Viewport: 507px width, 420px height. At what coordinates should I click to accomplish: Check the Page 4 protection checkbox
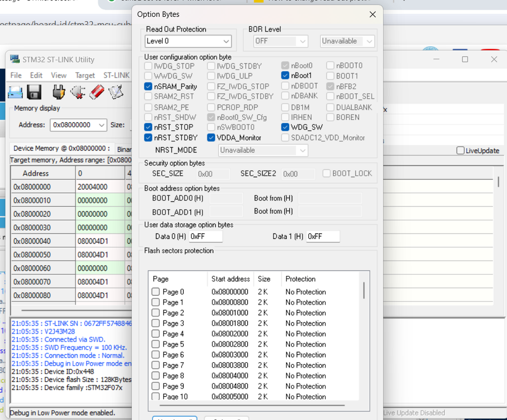pyautogui.click(x=156, y=334)
